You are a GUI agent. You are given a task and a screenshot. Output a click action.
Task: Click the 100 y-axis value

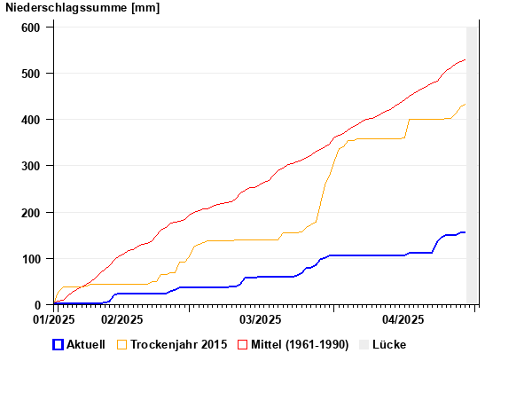pyautogui.click(x=30, y=259)
